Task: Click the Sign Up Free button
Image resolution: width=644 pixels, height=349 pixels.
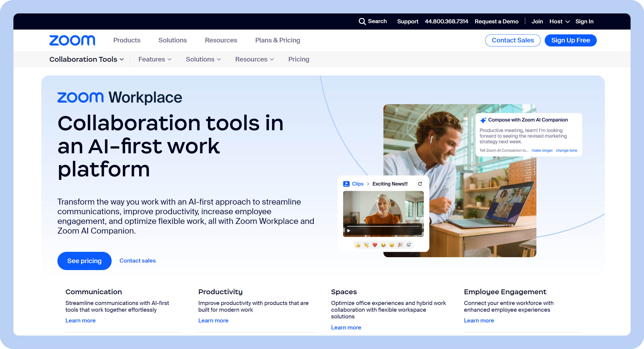Action: [x=570, y=40]
